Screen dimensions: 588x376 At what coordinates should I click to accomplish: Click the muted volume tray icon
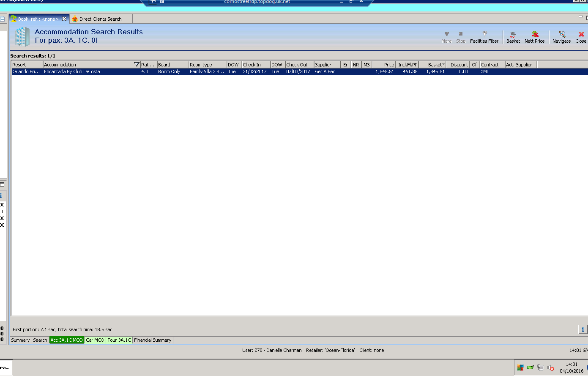(551, 368)
